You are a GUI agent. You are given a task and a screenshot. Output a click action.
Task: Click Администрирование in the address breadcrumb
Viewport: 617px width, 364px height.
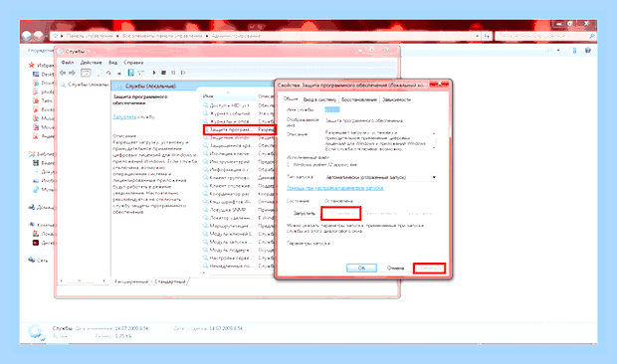click(x=236, y=36)
